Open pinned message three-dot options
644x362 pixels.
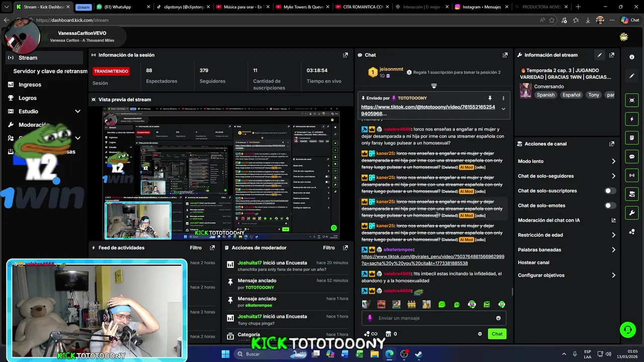tap(503, 98)
